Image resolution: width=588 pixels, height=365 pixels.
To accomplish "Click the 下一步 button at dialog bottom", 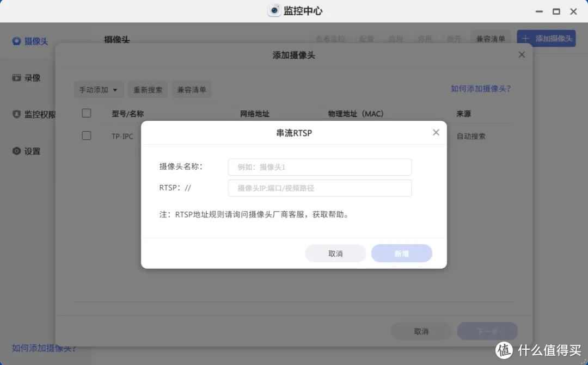I will pyautogui.click(x=487, y=331).
